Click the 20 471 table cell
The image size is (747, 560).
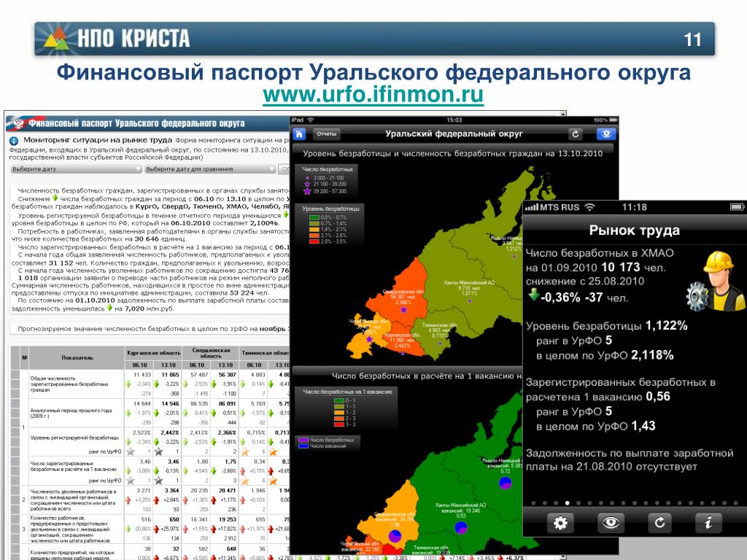[228, 491]
